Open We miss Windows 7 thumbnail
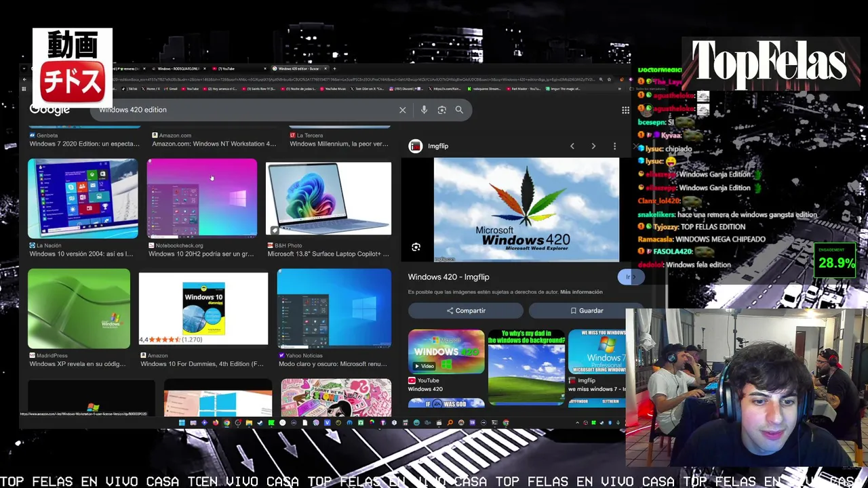Viewport: 868px width, 488px height. click(x=597, y=352)
